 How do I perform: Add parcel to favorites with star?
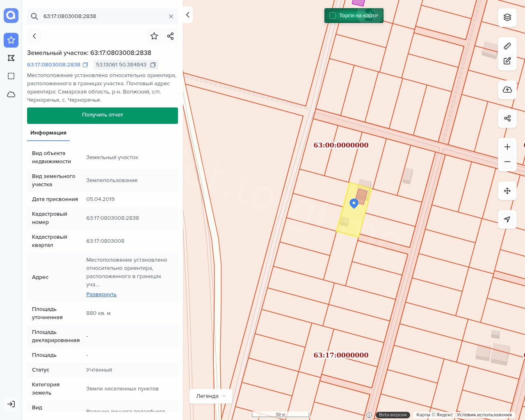pos(154,36)
